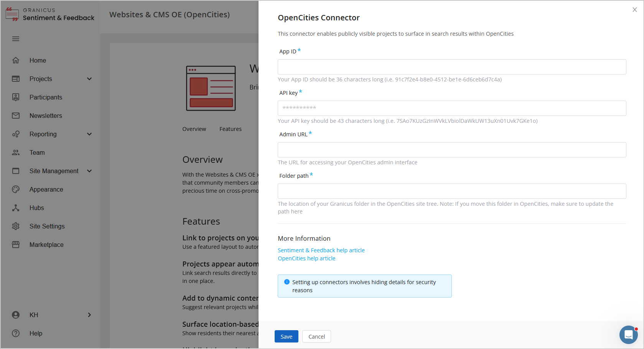Click the Help question mark icon
The width and height of the screenshot is (644, 349).
pyautogui.click(x=16, y=333)
